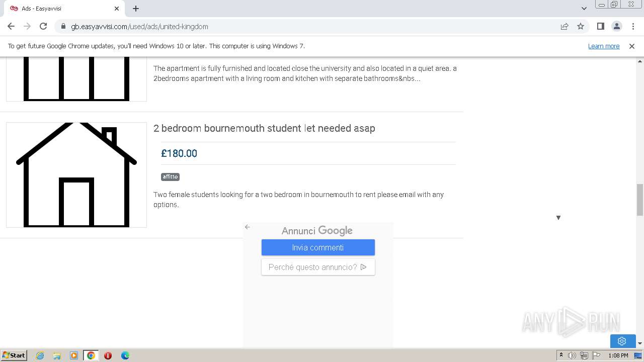644x362 pixels.
Task: Open a new tab
Action: pyautogui.click(x=136, y=9)
